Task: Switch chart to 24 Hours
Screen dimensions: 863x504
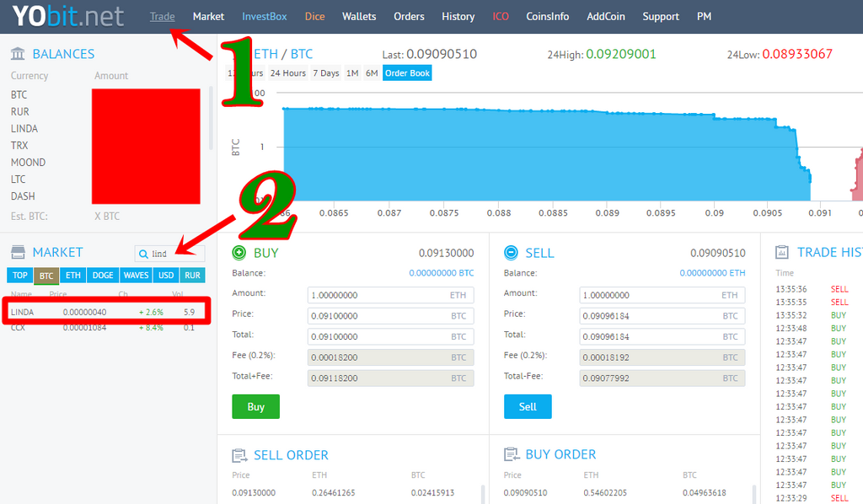Action: coord(288,72)
